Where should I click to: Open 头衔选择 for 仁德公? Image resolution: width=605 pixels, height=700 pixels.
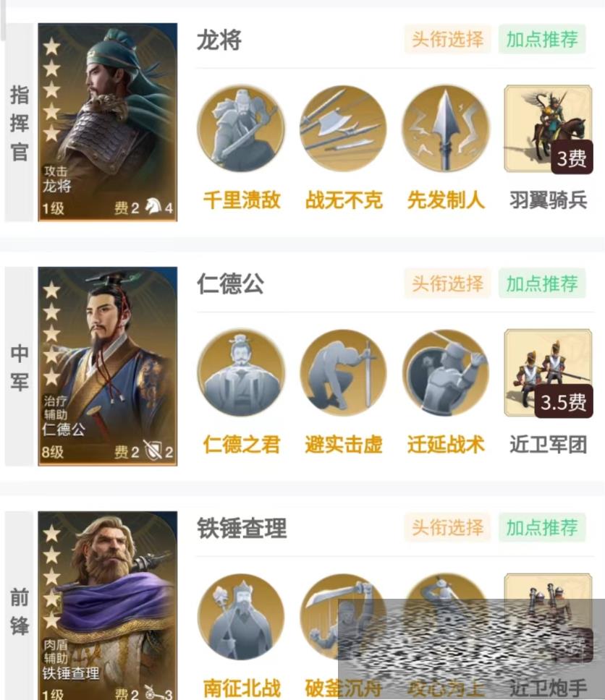point(447,283)
